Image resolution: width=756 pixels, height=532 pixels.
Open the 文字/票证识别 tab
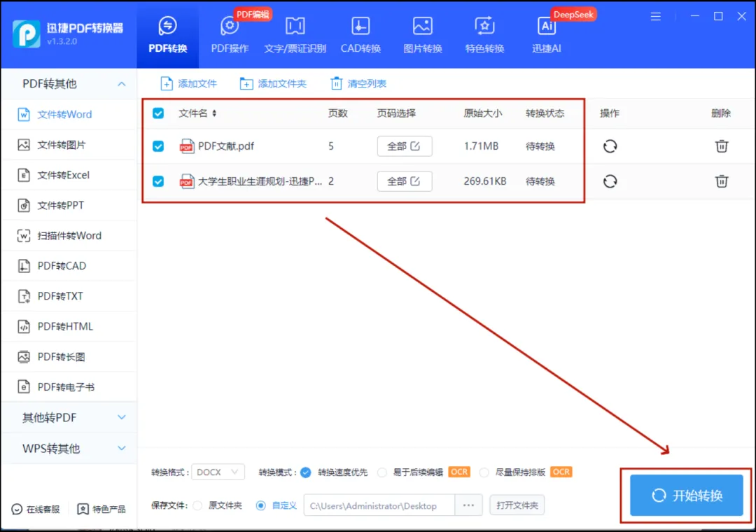point(295,35)
